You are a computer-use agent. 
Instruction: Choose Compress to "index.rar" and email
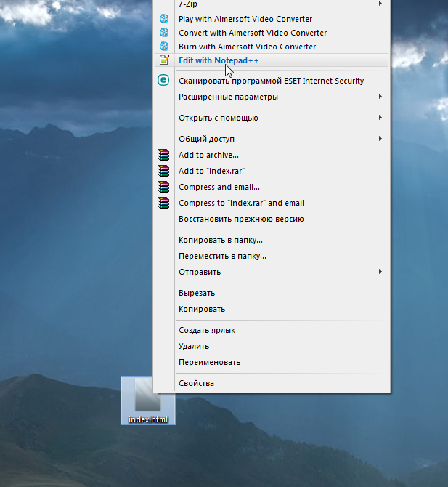(272, 203)
